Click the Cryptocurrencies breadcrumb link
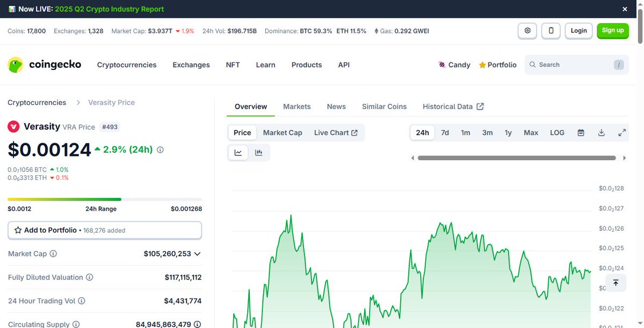Viewport: 644px width, 328px height. click(x=37, y=102)
